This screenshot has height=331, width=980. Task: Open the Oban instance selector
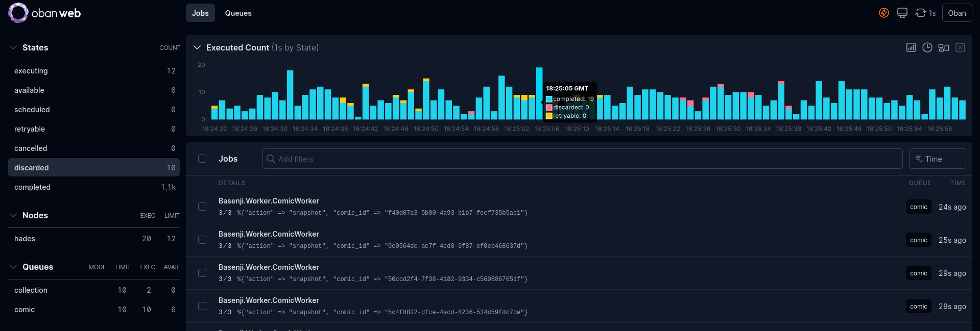click(x=957, y=13)
